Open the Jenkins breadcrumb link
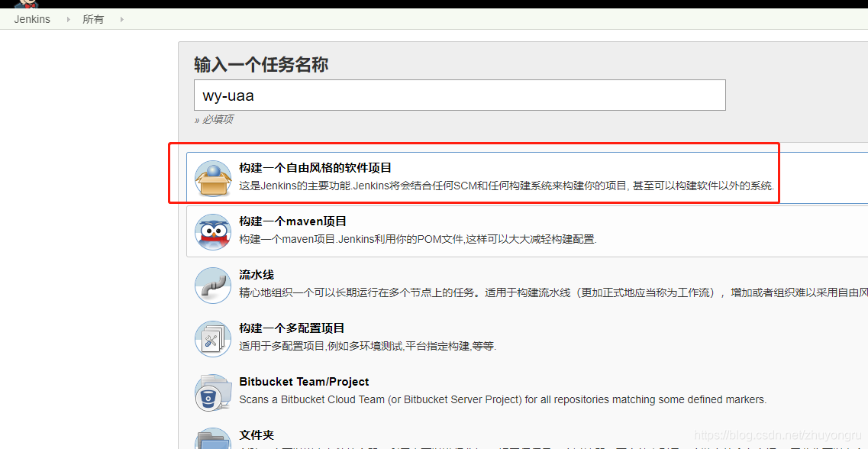868x449 pixels. [32, 19]
